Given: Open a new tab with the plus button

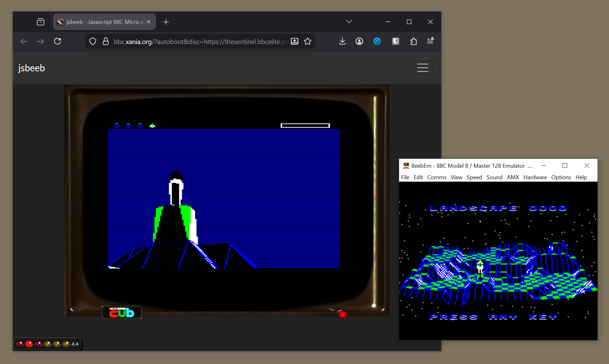Looking at the screenshot, I should click(166, 22).
